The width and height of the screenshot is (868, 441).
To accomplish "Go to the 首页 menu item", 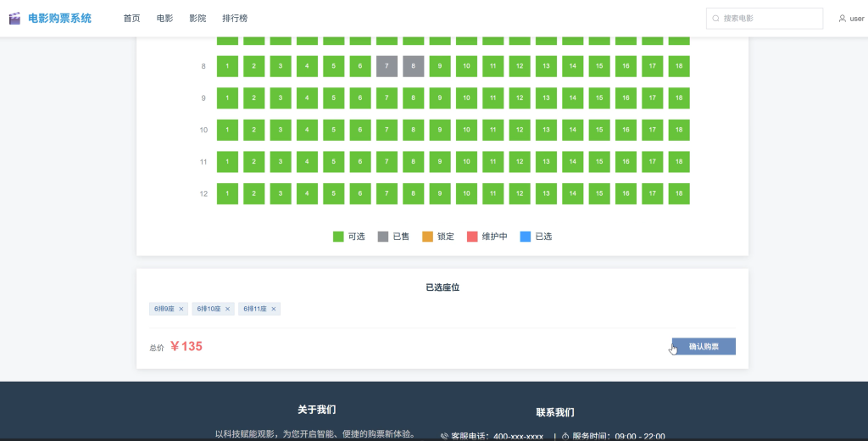I will [x=131, y=19].
